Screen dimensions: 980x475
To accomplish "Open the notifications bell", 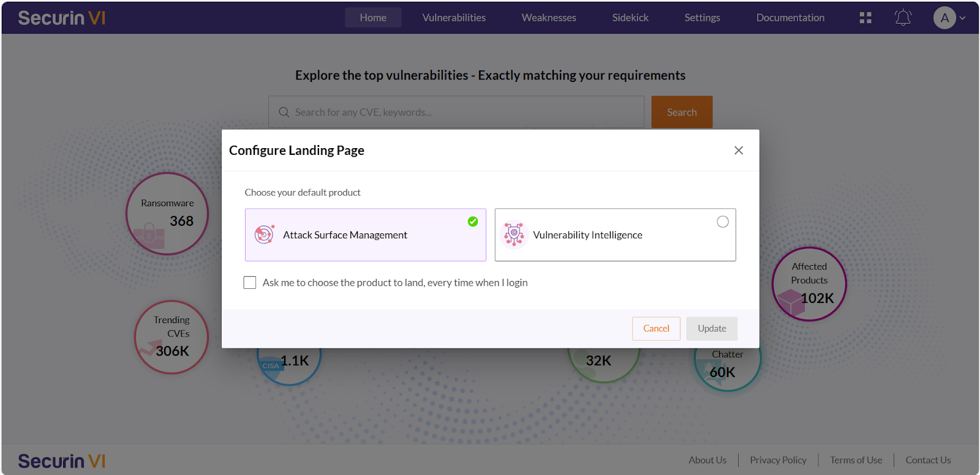I will coord(903,18).
